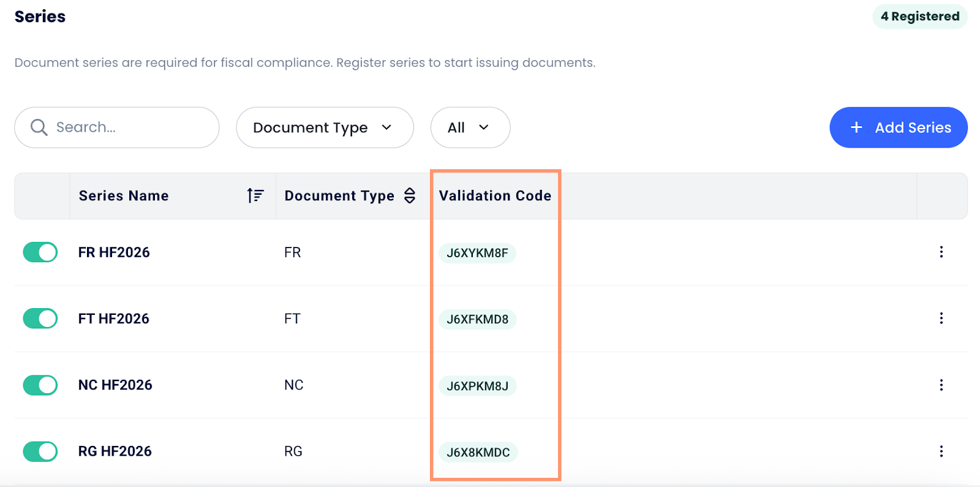This screenshot has width=980, height=487.
Task: Click the 4 Registered status badge
Action: 919,17
